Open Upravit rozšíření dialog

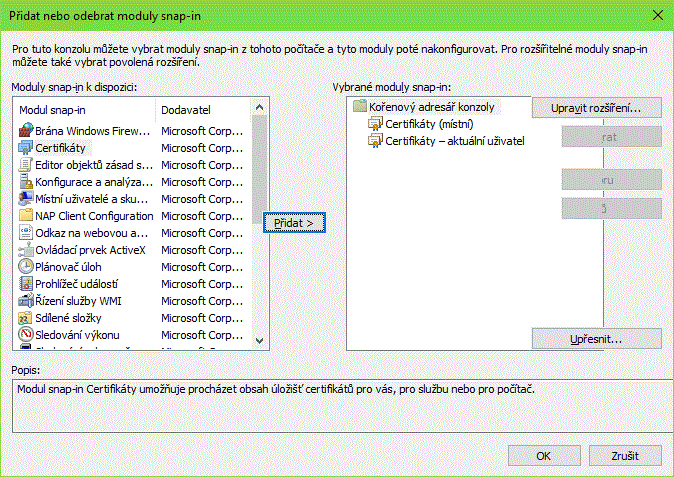[x=596, y=107]
